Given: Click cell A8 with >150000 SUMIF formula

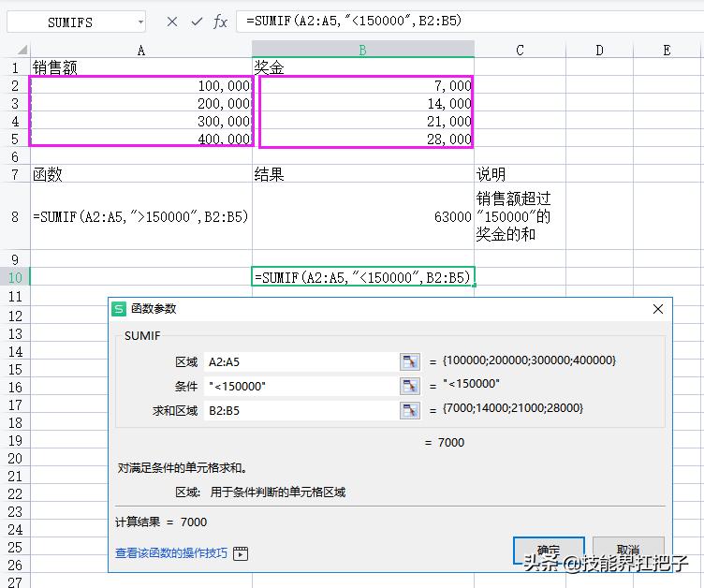Looking at the screenshot, I should click(141, 216).
